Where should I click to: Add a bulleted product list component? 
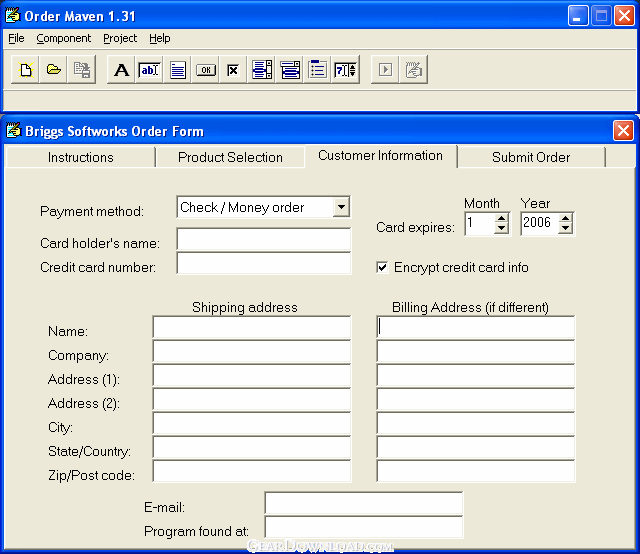click(x=318, y=70)
